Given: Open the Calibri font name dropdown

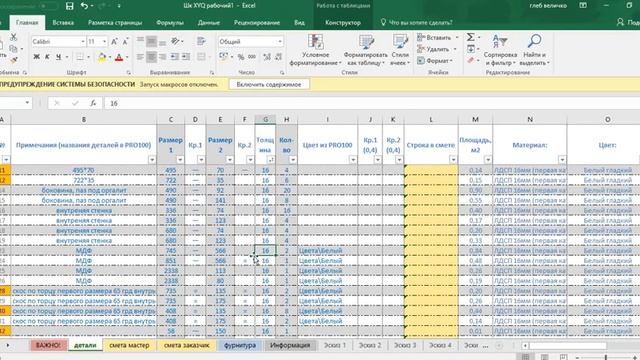Looking at the screenshot, I should 83,42.
